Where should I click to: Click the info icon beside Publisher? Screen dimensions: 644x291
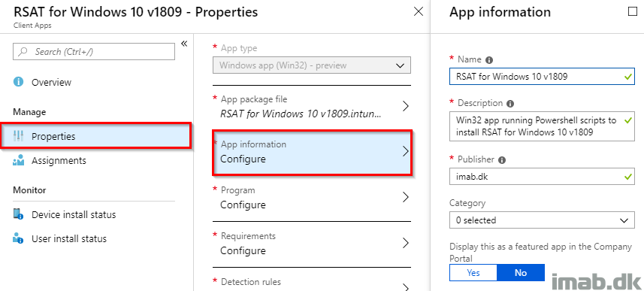pyautogui.click(x=501, y=160)
